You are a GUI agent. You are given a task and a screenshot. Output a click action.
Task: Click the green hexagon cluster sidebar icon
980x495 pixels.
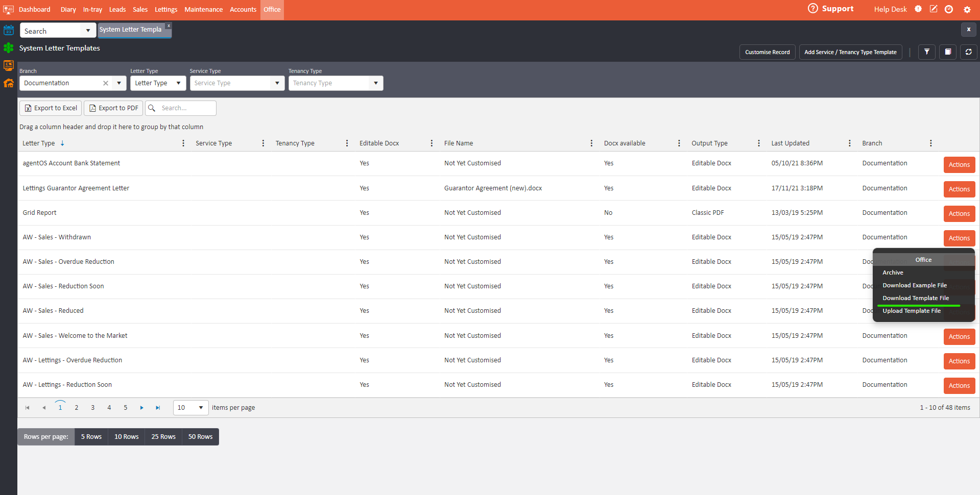9,48
